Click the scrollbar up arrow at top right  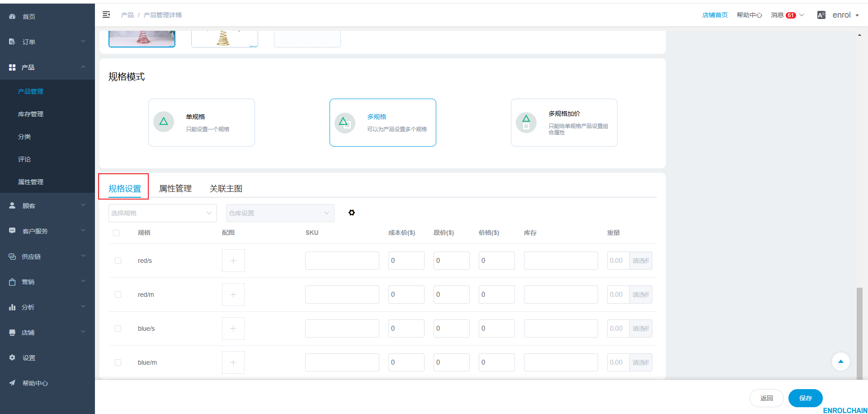pyautogui.click(x=859, y=35)
